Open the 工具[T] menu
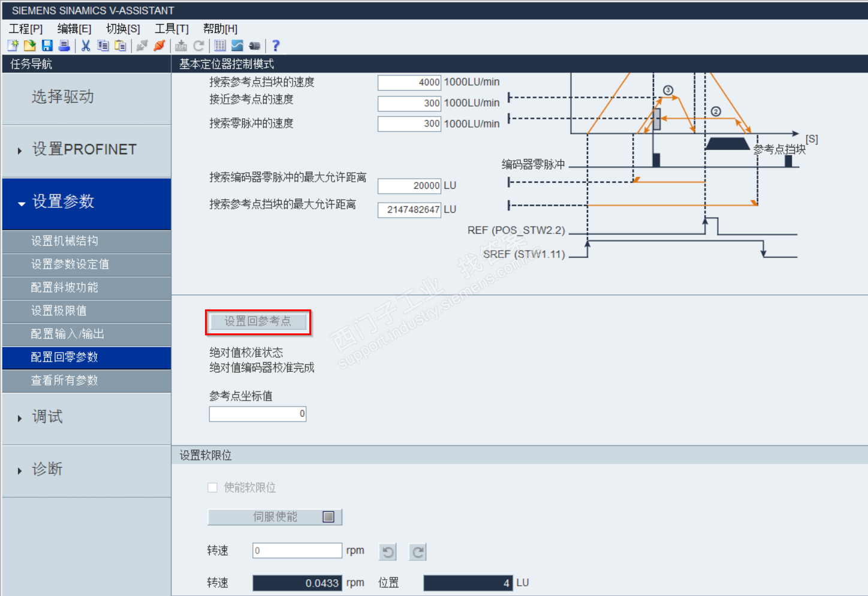868x596 pixels. pos(171,29)
